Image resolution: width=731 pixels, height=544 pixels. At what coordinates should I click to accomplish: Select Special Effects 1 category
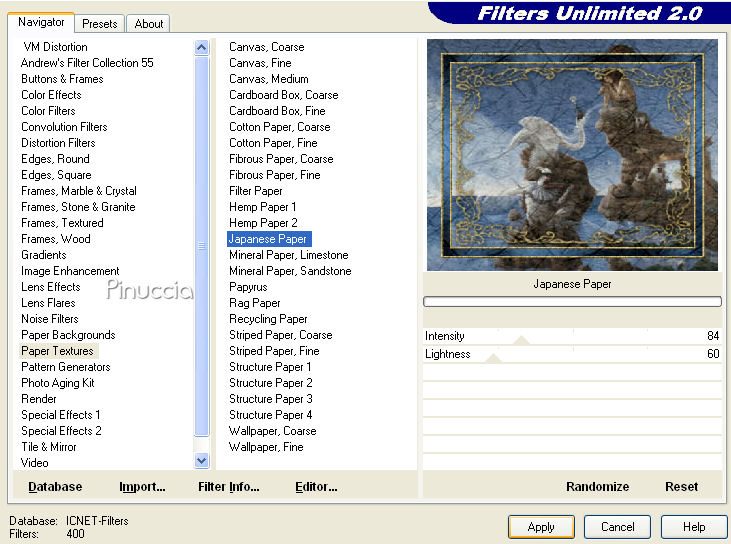pos(61,415)
